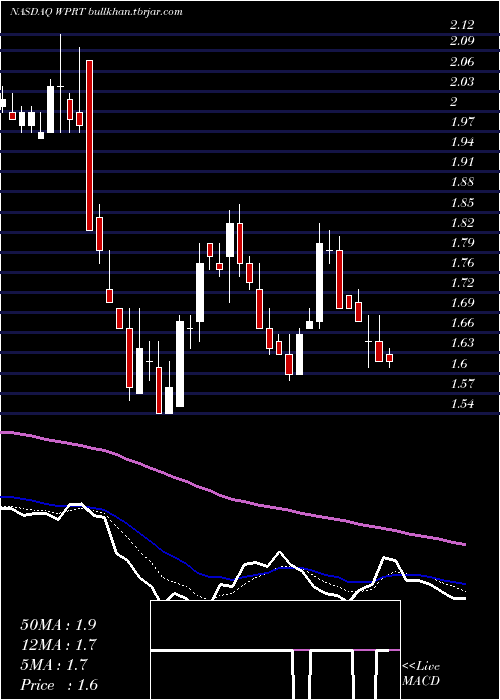Select the 'Price : 1.6' legend text
The image size is (500, 700).
pos(58,685)
